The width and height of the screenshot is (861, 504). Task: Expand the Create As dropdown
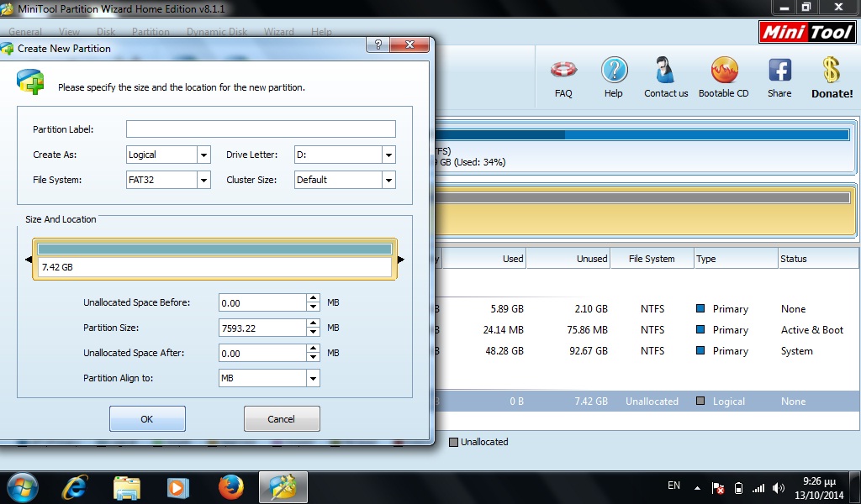(x=203, y=155)
